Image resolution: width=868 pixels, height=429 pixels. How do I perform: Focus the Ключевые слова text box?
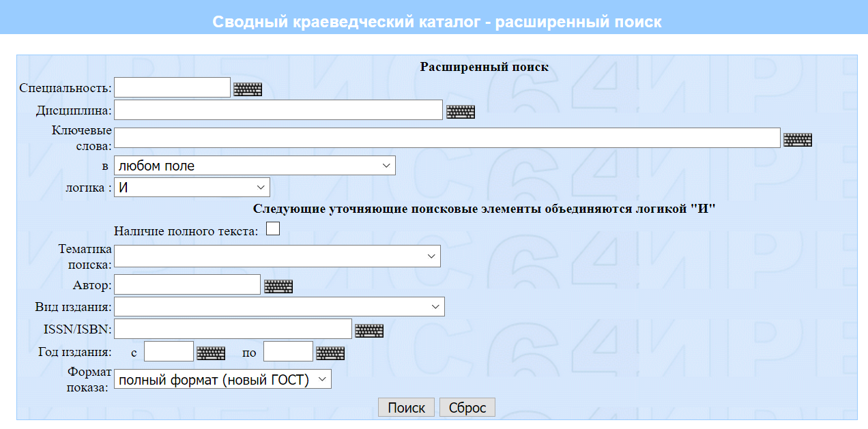[x=446, y=138]
